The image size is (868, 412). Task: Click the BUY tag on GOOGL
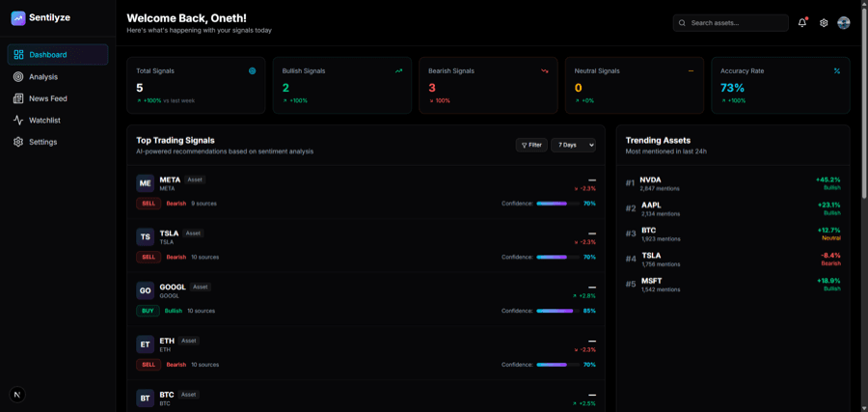148,311
